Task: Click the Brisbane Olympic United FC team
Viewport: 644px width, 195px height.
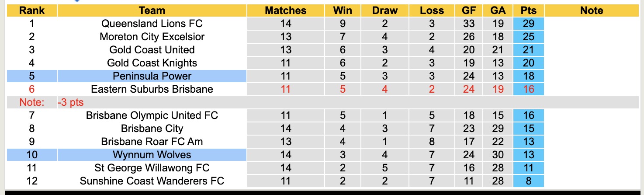Action: point(152,115)
